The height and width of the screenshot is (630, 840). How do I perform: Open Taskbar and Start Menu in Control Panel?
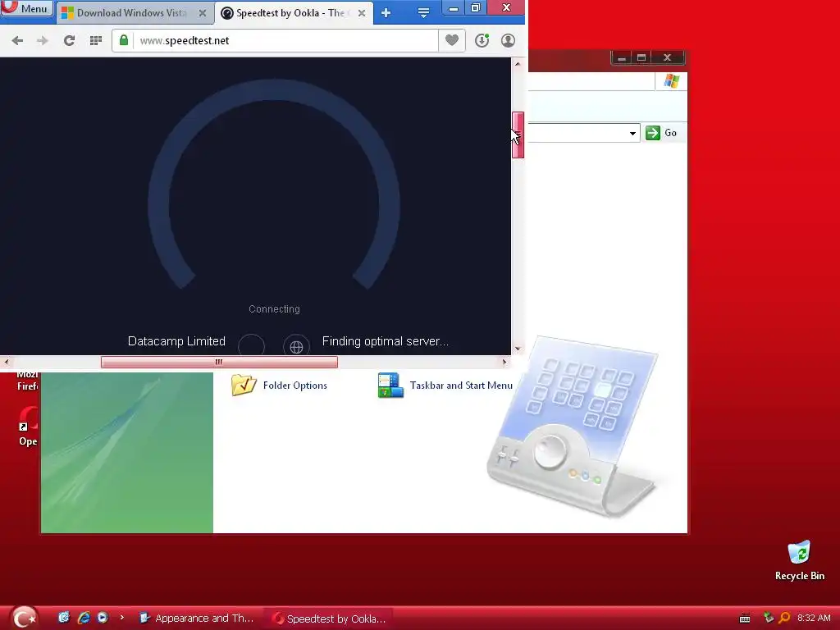point(461,386)
